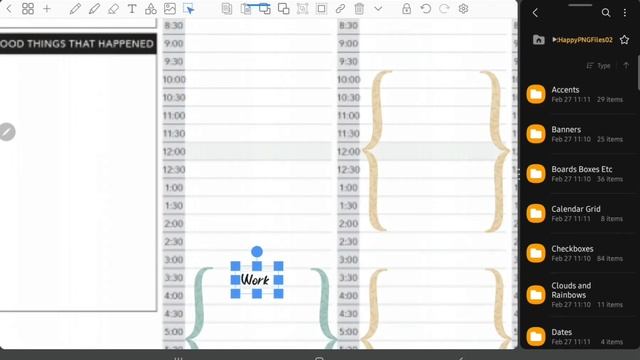Screen dimensions: 640x360
Task: Open the Shapes tool
Action: click(151, 9)
